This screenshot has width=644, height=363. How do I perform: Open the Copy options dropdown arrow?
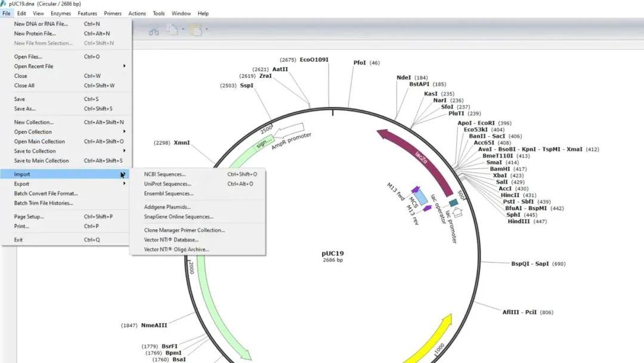pyautogui.click(x=183, y=29)
